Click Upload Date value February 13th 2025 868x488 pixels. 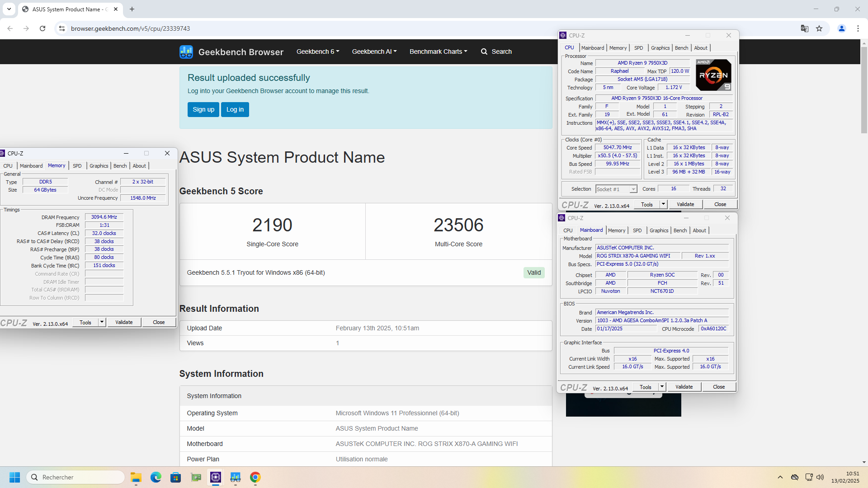pyautogui.click(x=377, y=328)
